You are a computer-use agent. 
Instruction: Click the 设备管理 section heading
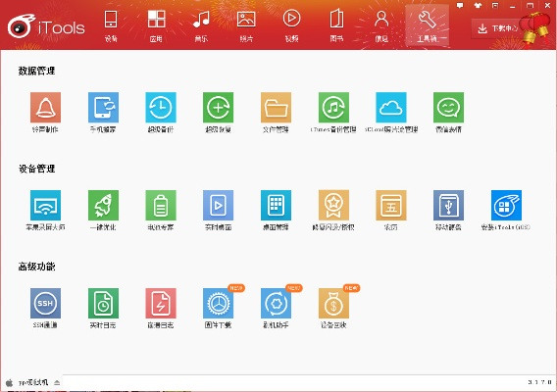coord(36,169)
